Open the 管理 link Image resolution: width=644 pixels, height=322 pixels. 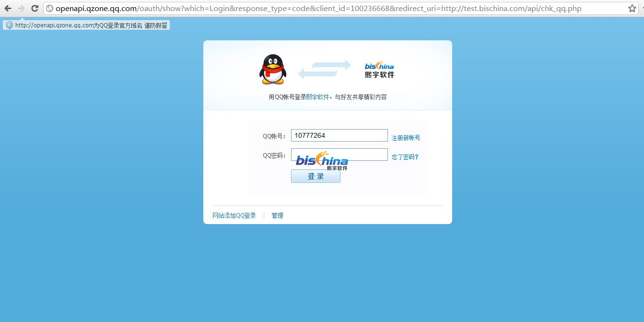tap(277, 215)
